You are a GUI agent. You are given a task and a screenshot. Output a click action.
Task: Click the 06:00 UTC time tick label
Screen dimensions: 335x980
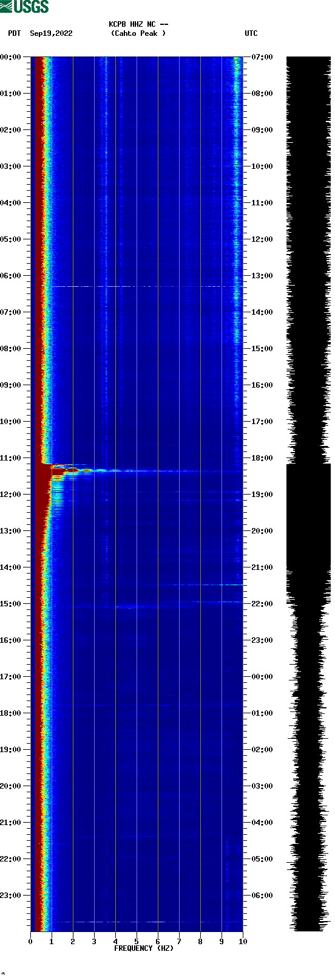tap(262, 896)
